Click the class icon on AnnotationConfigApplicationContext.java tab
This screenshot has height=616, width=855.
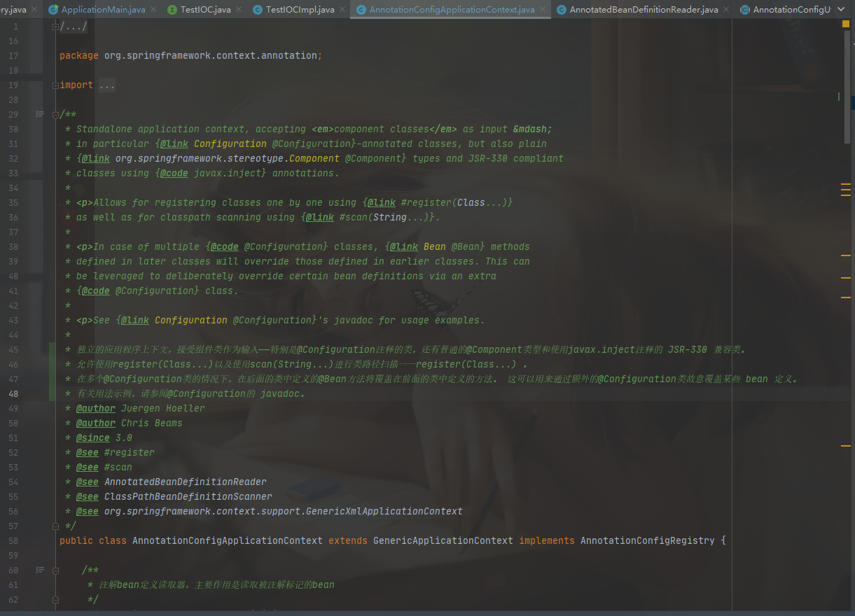(363, 10)
